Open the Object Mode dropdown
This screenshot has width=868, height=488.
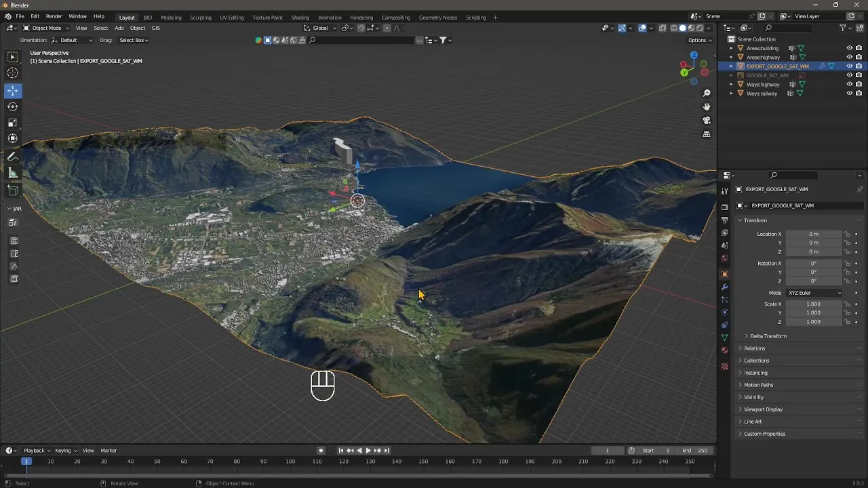coord(46,28)
